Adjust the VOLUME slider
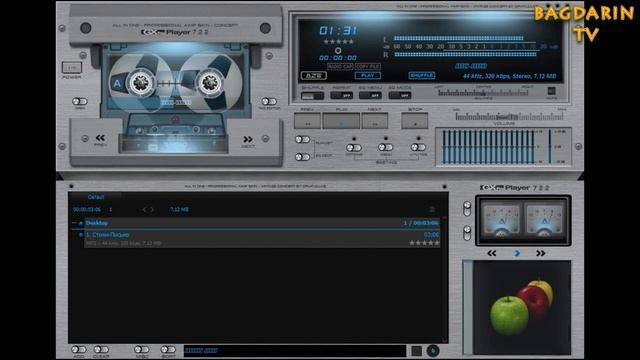Screen dimensions: 640x360 click(509, 117)
